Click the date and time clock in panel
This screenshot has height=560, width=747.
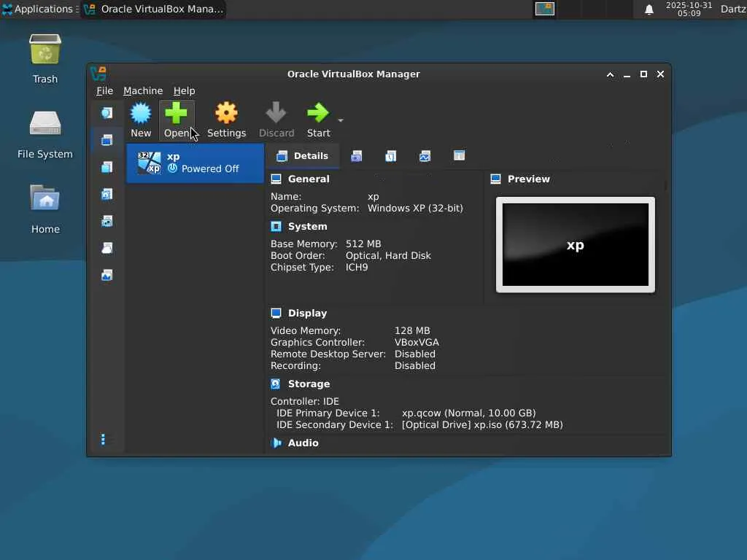coord(689,9)
